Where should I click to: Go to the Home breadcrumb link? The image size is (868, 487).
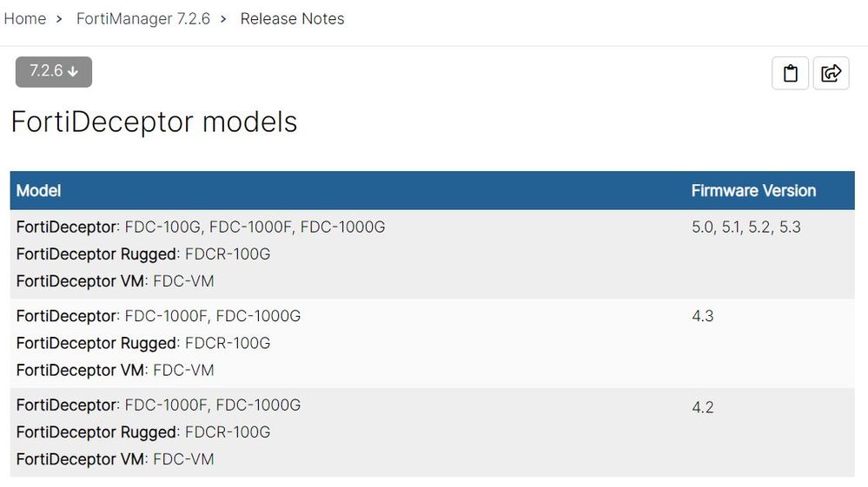click(x=25, y=19)
